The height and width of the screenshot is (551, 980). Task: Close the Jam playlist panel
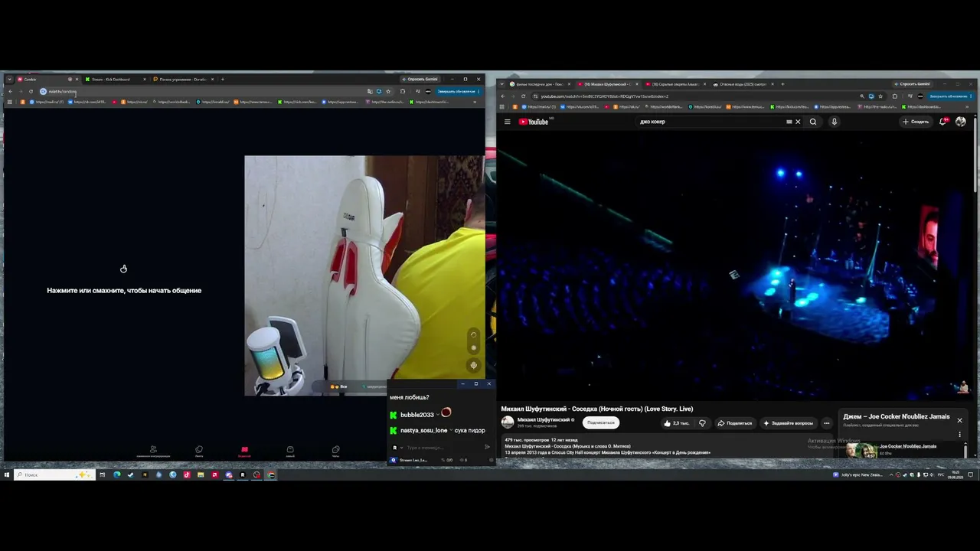click(959, 420)
